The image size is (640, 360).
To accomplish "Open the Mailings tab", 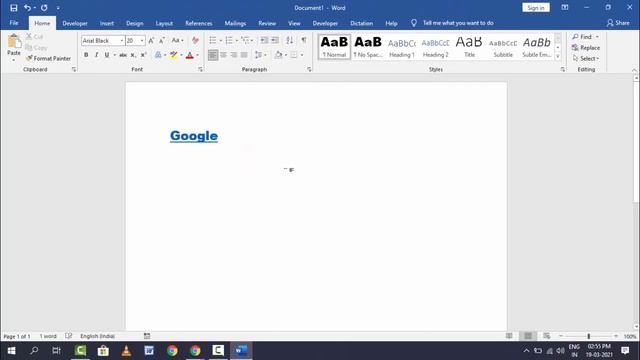I will (x=235, y=23).
